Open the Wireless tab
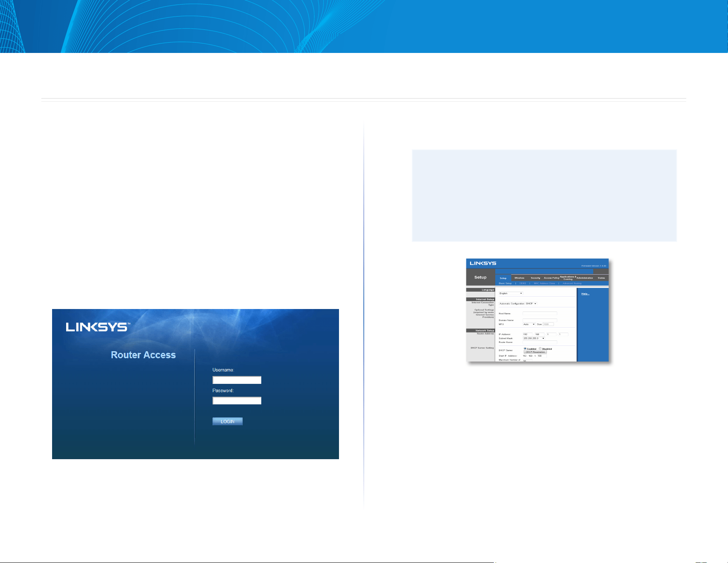Image resolution: width=728 pixels, height=563 pixels. [x=519, y=278]
